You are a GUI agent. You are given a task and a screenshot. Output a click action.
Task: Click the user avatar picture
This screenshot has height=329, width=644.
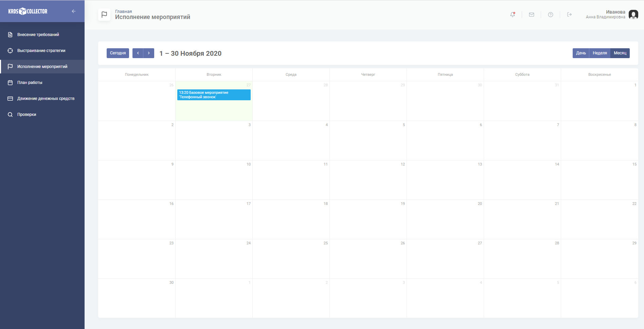(x=633, y=15)
